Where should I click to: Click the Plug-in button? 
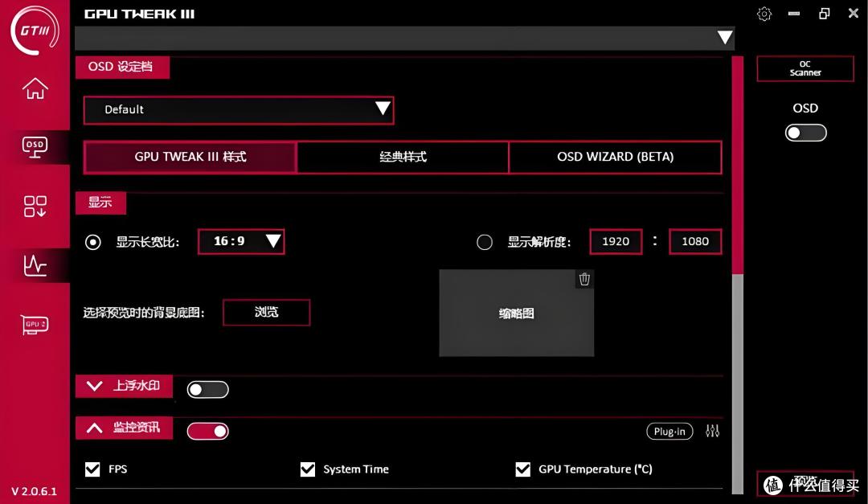coord(669,431)
